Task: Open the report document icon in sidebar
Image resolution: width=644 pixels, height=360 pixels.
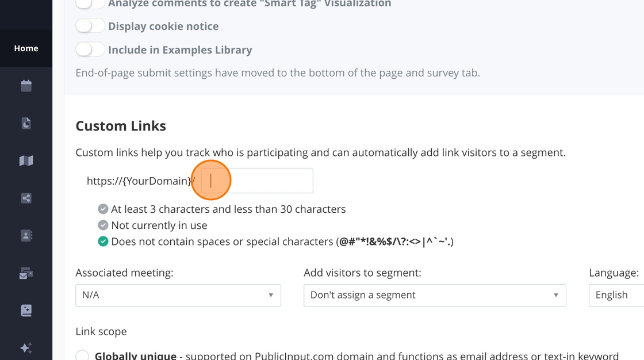Action: 26,123
